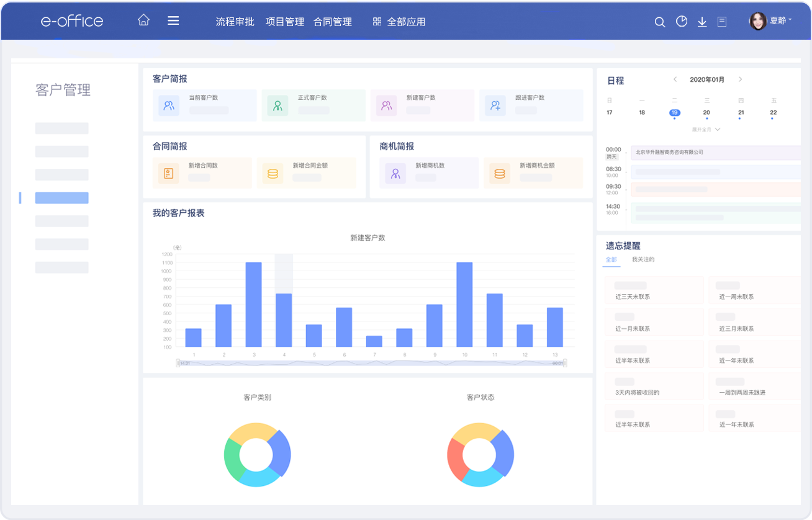Open the document note icon in header

point(722,22)
